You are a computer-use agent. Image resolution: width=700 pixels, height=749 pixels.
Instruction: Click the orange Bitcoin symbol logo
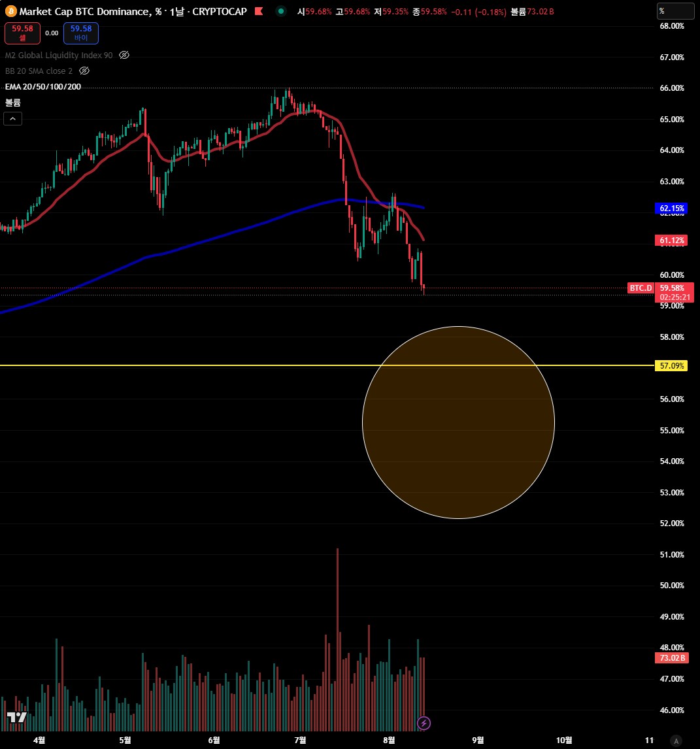(10, 11)
